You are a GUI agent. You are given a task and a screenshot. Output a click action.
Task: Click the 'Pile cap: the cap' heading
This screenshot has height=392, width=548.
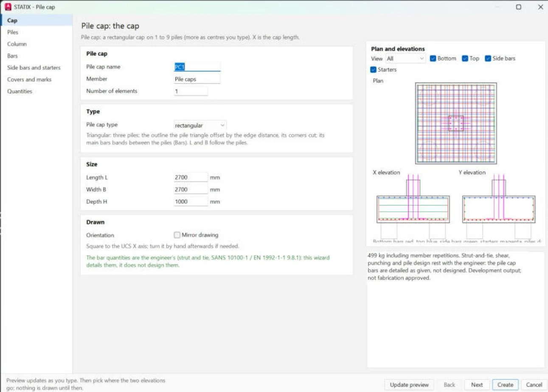(x=110, y=26)
